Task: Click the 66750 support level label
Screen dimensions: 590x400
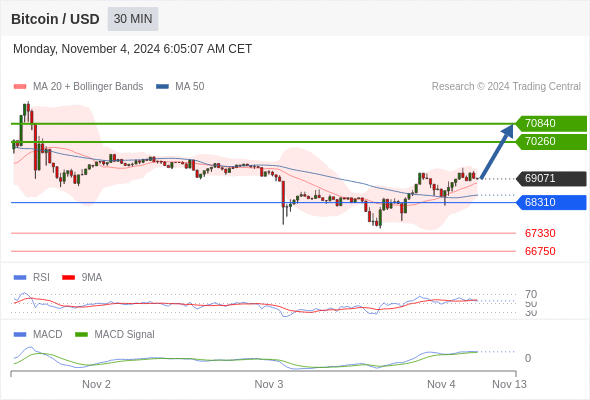Action: click(x=540, y=251)
